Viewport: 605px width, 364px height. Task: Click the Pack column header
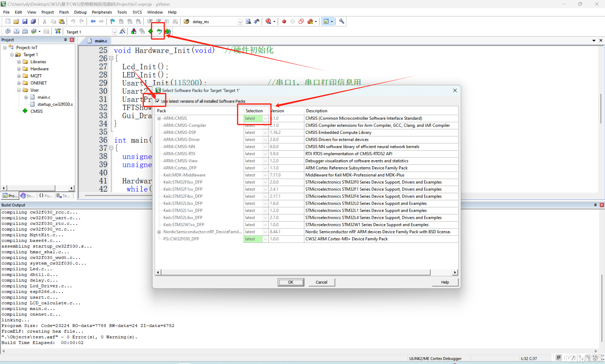click(200, 111)
